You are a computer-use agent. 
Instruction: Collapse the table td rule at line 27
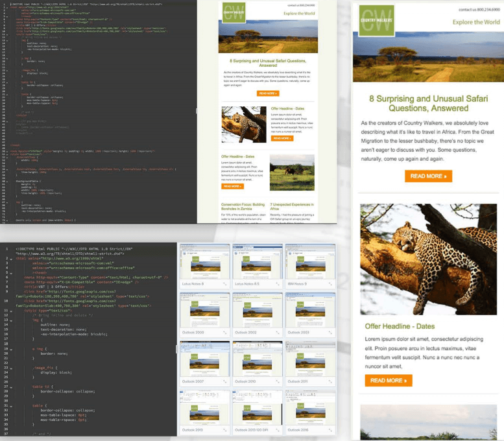[12, 387]
